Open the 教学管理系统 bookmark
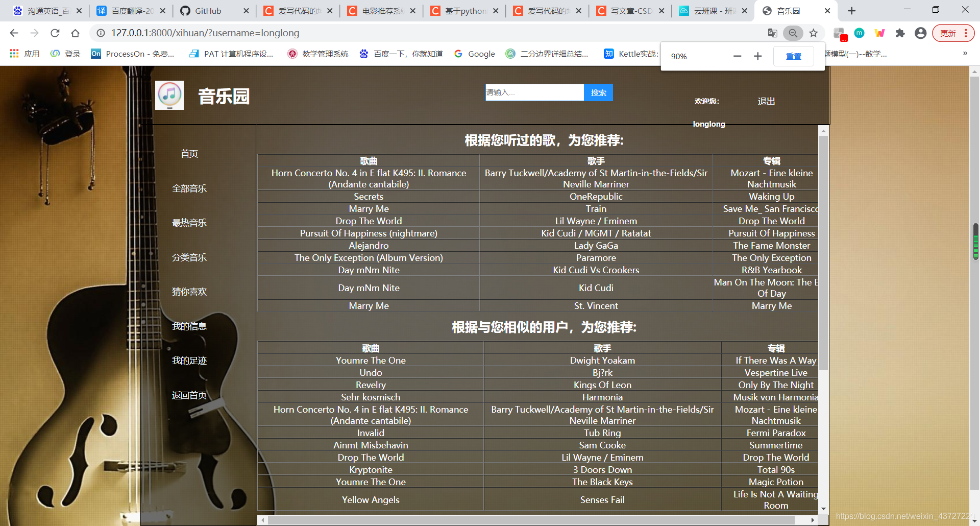980x526 pixels. click(x=318, y=54)
